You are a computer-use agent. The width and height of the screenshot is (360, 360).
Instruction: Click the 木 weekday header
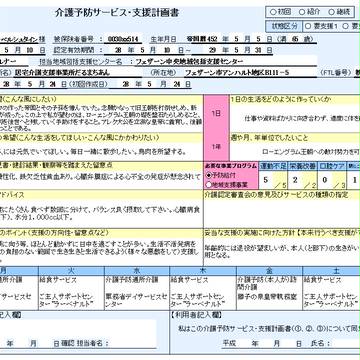(203, 270)
